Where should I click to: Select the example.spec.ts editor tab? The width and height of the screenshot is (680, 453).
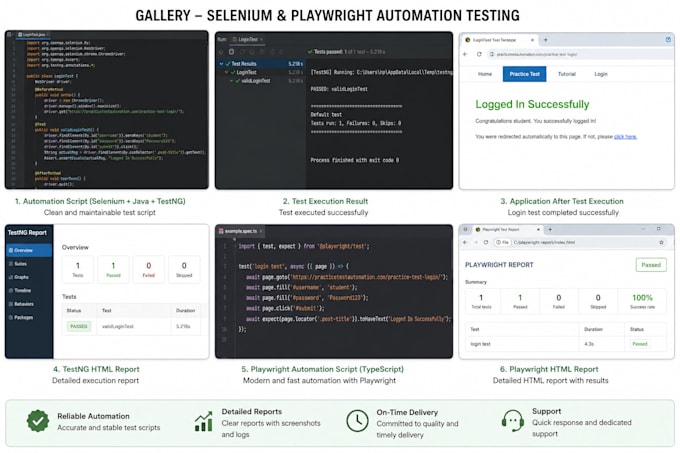point(241,231)
